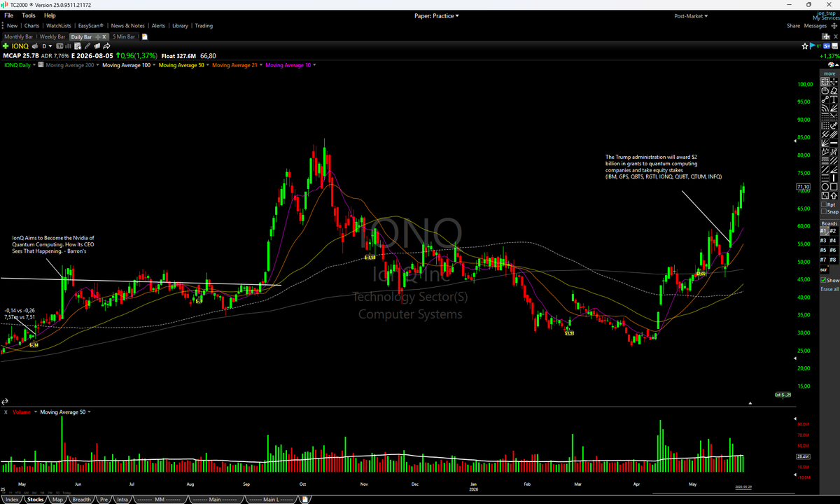This screenshot has height=504, width=840.
Task: Switch to board #4
Action: [834, 240]
